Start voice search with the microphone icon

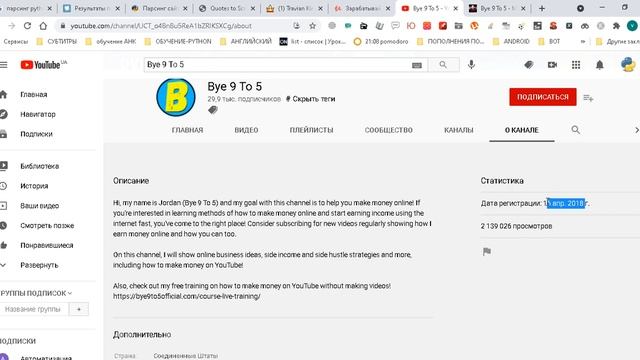click(471, 64)
